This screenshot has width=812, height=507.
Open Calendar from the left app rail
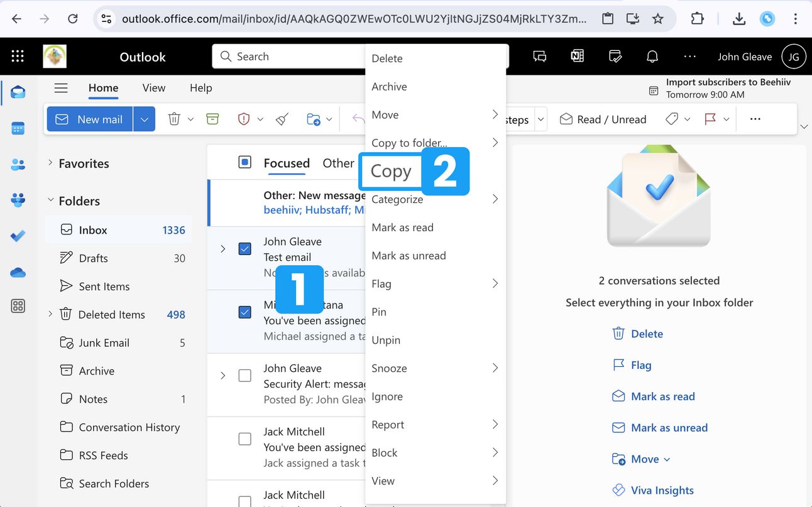18,129
